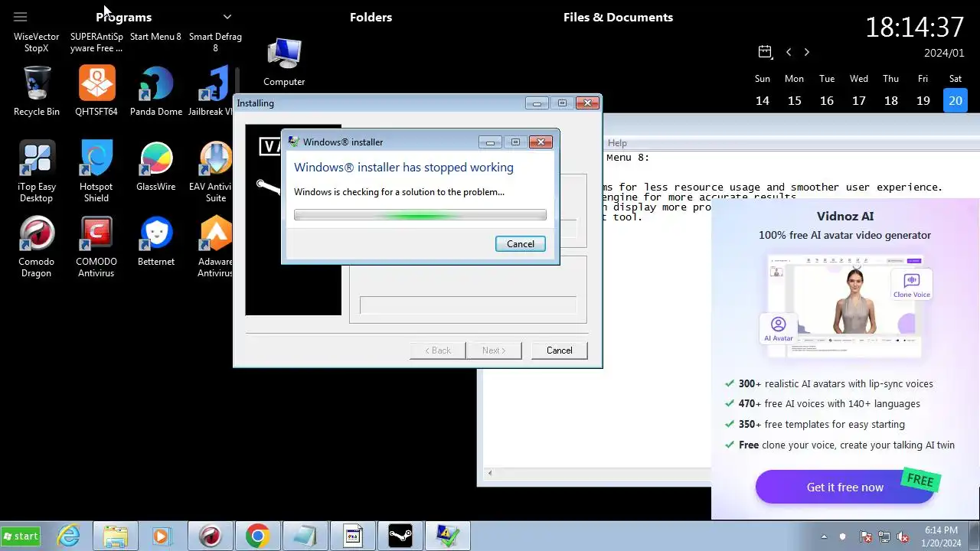This screenshot has height=551, width=980.
Task: Select SUPERAntiSpyware Free label
Action: point(96,42)
